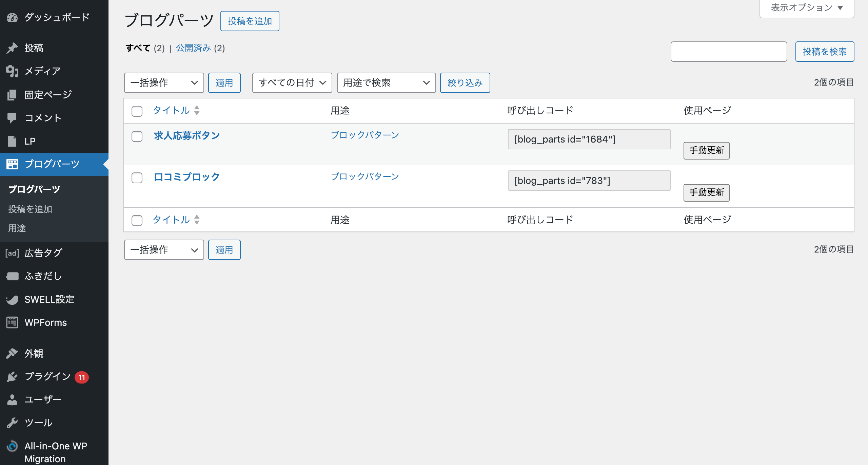Focus the post search input field
Image resolution: width=868 pixels, height=465 pixels.
coord(729,52)
